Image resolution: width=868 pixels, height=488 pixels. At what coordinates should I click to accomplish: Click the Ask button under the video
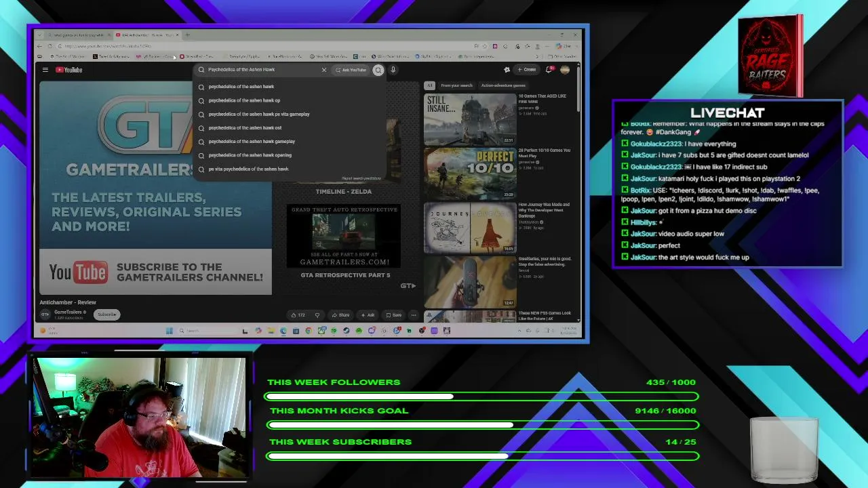coord(368,315)
